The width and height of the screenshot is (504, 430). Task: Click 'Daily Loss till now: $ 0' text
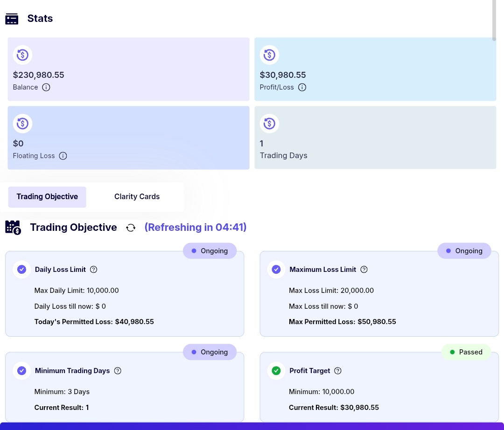70,306
